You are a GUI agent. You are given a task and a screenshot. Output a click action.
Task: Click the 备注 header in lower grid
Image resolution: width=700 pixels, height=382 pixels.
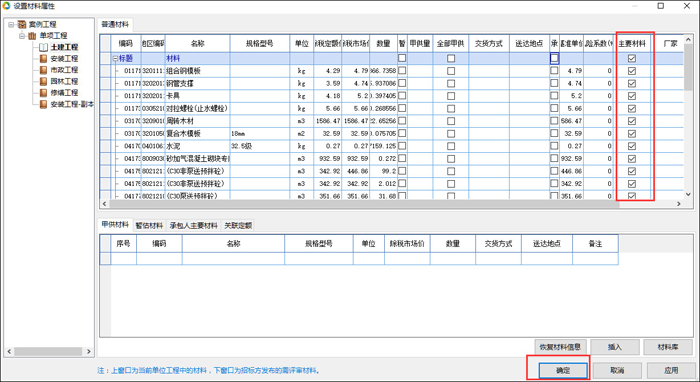point(595,244)
